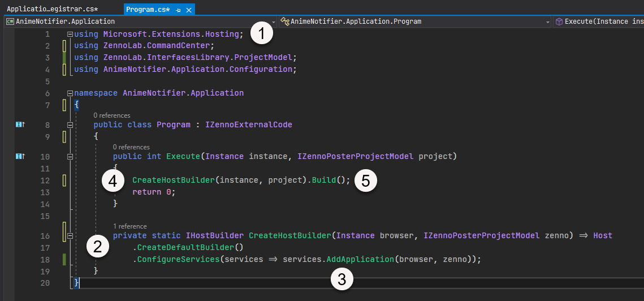
Task: Close the Program.cs tab
Action: (189, 10)
